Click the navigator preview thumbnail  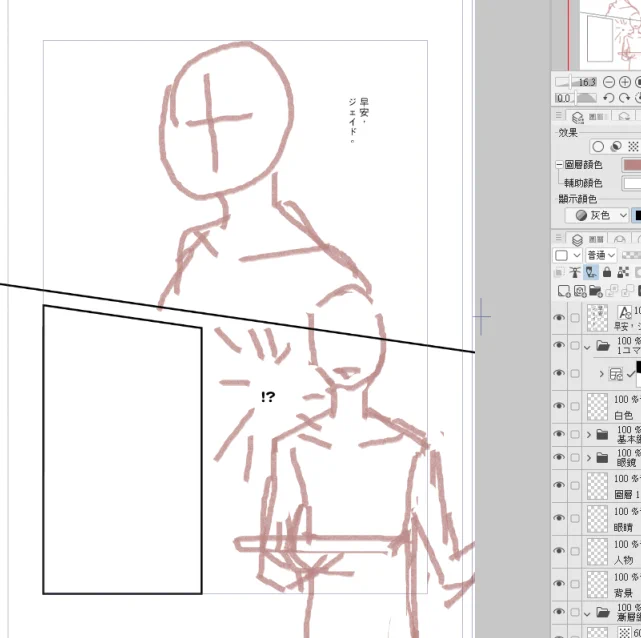pyautogui.click(x=610, y=35)
